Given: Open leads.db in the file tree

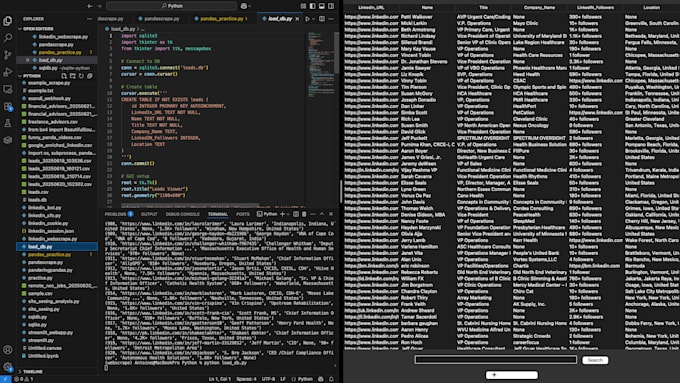Looking at the screenshot, I should coord(38,200).
